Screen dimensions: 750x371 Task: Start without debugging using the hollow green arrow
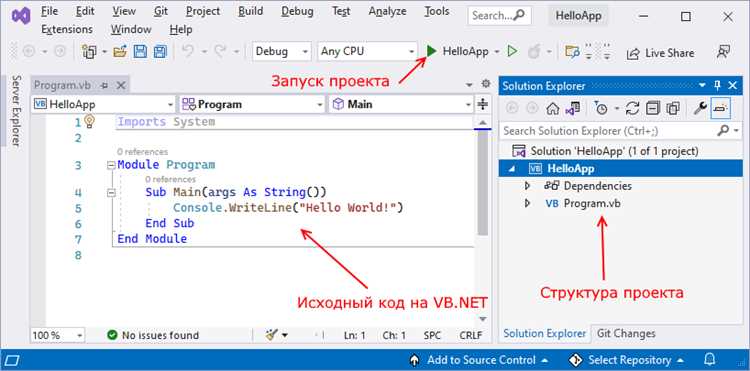(x=512, y=51)
